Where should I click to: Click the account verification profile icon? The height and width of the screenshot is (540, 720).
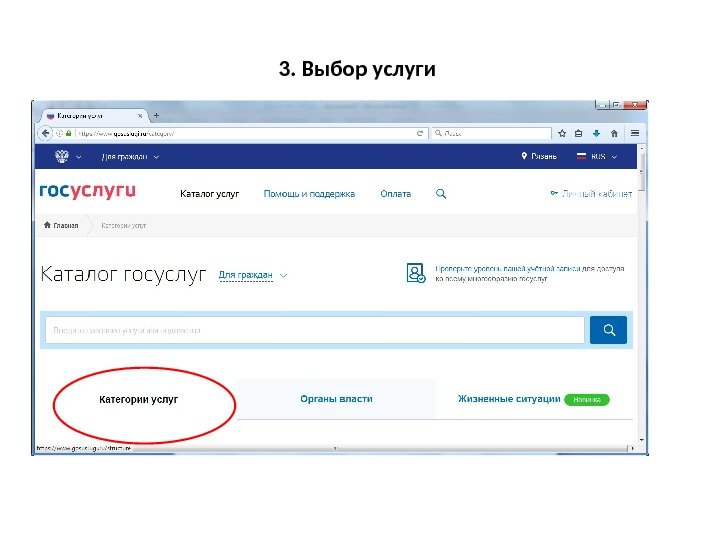[416, 273]
